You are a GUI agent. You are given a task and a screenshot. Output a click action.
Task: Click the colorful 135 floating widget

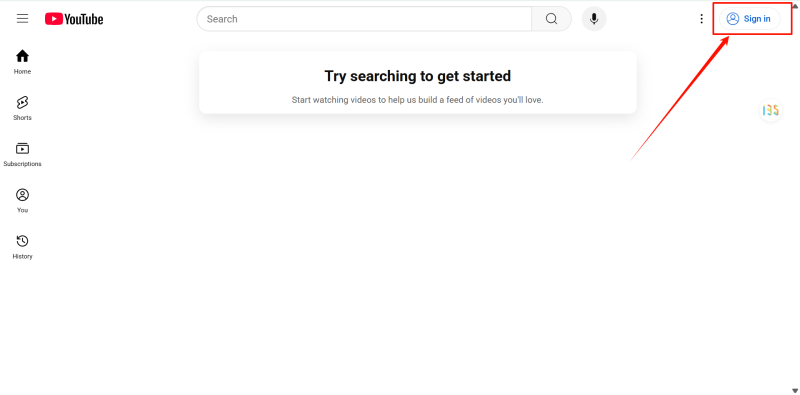770,110
